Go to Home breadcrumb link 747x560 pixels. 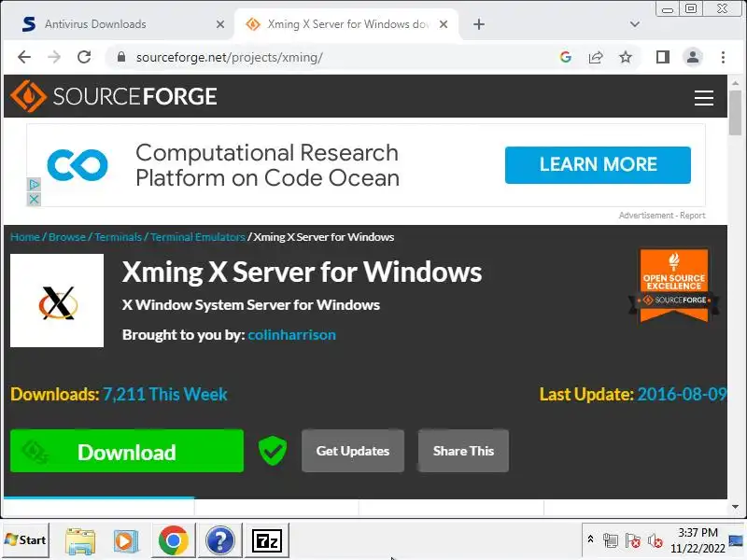click(x=25, y=237)
